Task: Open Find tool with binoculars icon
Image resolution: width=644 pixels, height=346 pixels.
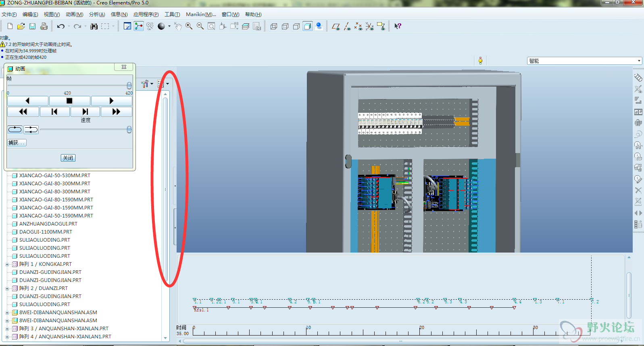Action: (x=94, y=26)
